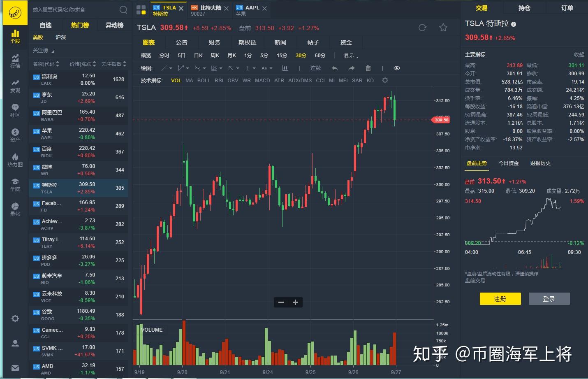This screenshot has width=588, height=379.
Task: Open the indicator settings gear icon
Action: [x=384, y=80]
